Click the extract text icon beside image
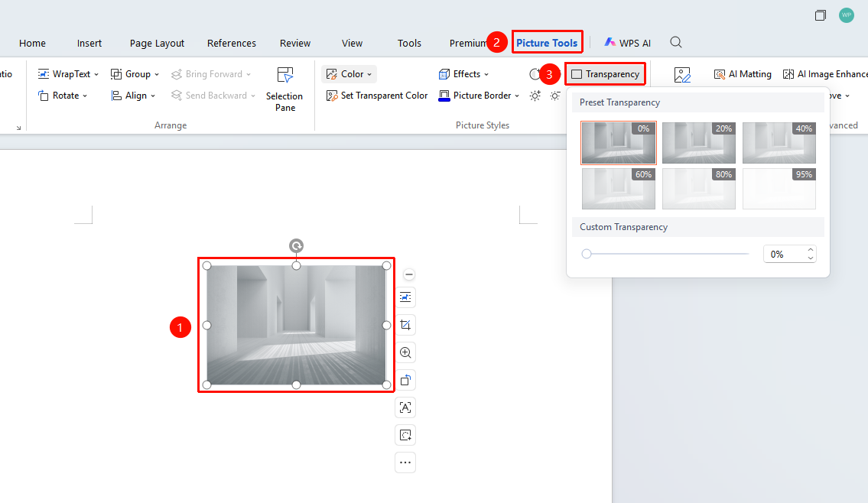Image resolution: width=868 pixels, height=503 pixels. pos(405,407)
